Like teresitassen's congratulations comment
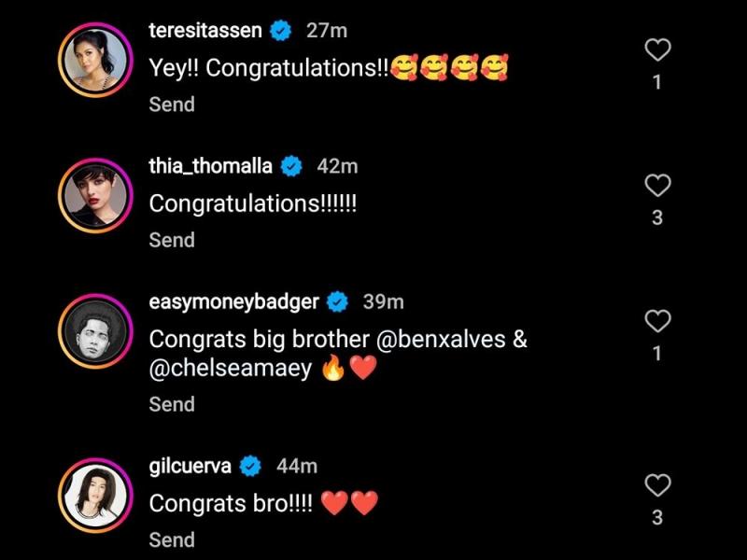747x560 pixels. pyautogui.click(x=658, y=50)
